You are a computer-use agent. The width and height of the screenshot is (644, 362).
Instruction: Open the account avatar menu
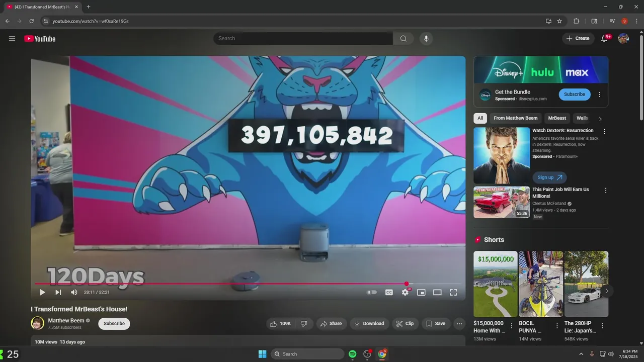[x=623, y=39]
